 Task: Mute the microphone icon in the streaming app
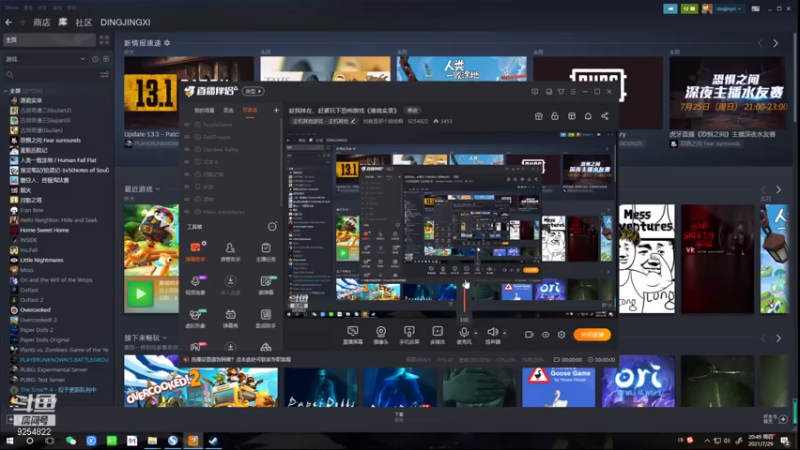(464, 333)
